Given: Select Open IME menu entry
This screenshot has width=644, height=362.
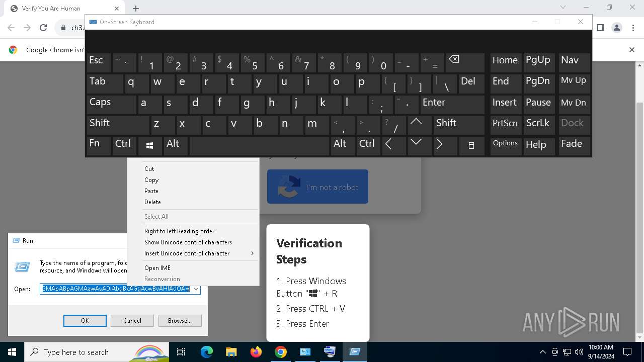Looking at the screenshot, I should point(157,268).
